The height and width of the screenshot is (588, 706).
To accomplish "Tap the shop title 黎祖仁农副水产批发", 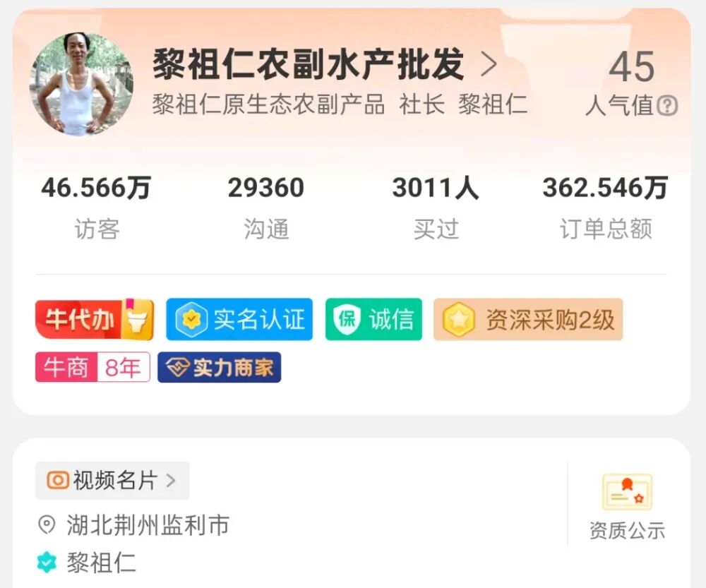I will point(309,64).
